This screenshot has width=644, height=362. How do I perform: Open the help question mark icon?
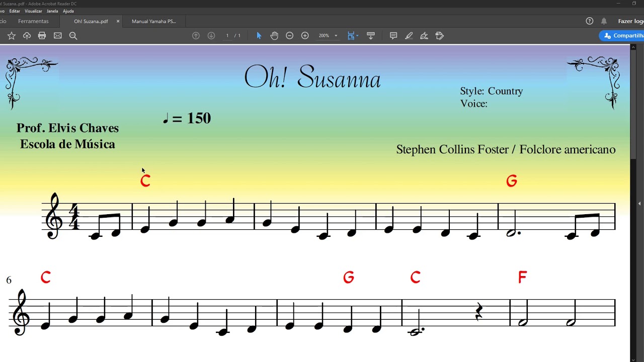pyautogui.click(x=590, y=21)
